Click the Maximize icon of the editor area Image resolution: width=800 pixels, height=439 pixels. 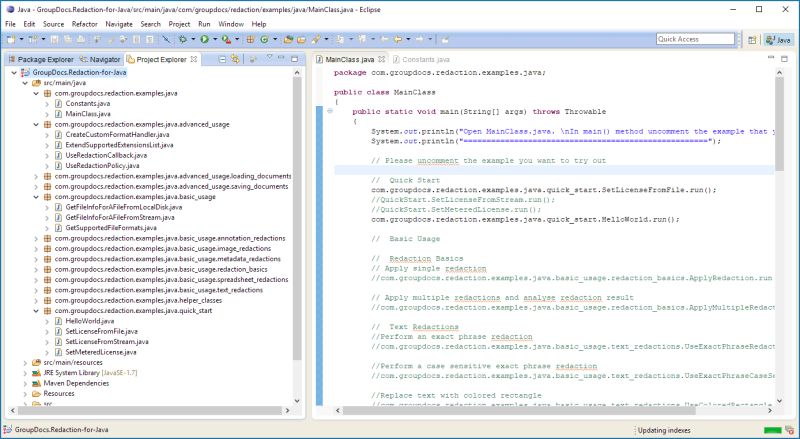click(785, 59)
